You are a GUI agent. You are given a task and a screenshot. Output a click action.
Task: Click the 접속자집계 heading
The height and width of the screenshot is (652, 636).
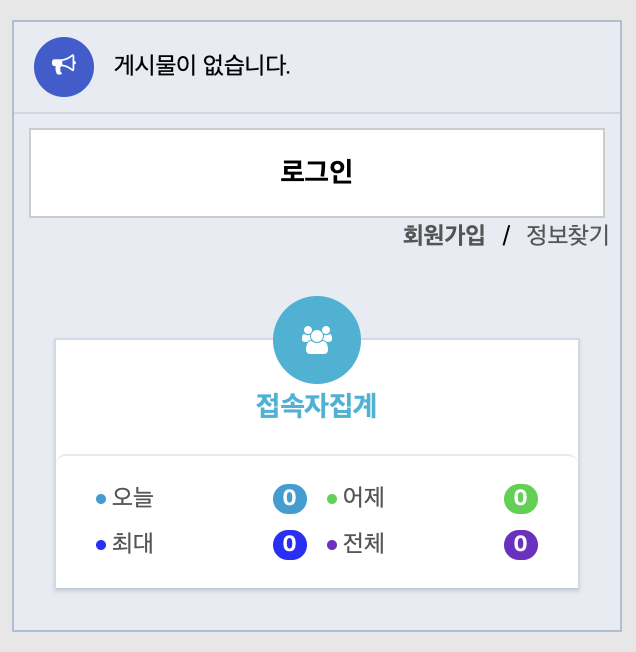pyautogui.click(x=317, y=406)
